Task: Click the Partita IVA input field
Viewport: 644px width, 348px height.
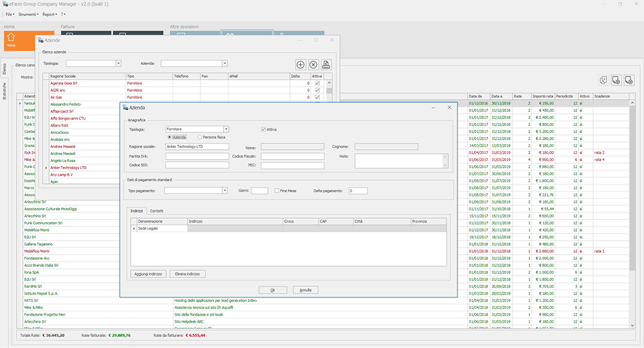Action: (x=197, y=156)
